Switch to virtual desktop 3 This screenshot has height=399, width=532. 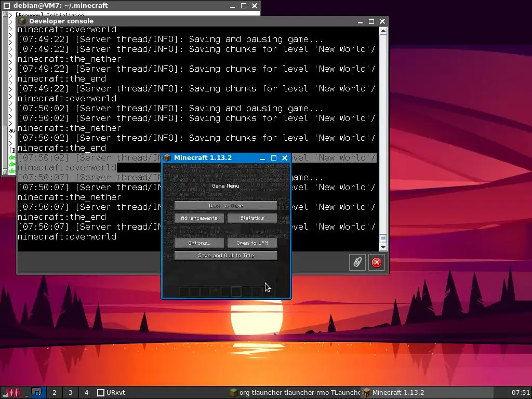click(70, 393)
